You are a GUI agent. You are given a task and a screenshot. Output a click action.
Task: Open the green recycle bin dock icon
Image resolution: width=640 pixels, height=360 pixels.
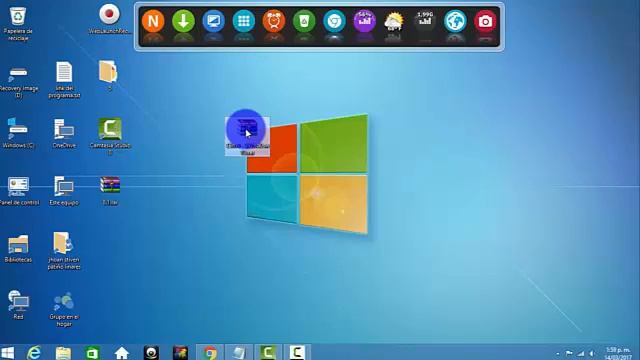click(304, 21)
